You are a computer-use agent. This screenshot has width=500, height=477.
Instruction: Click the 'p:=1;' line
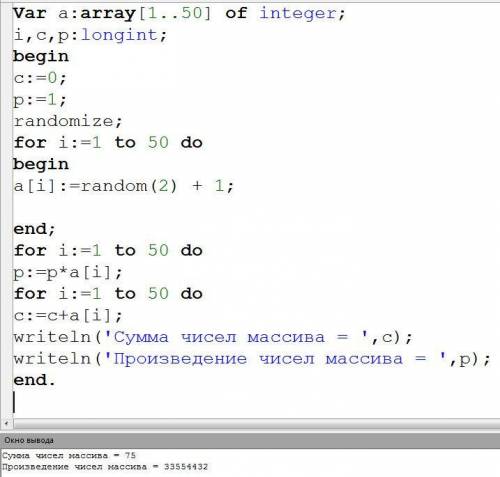tap(40, 100)
